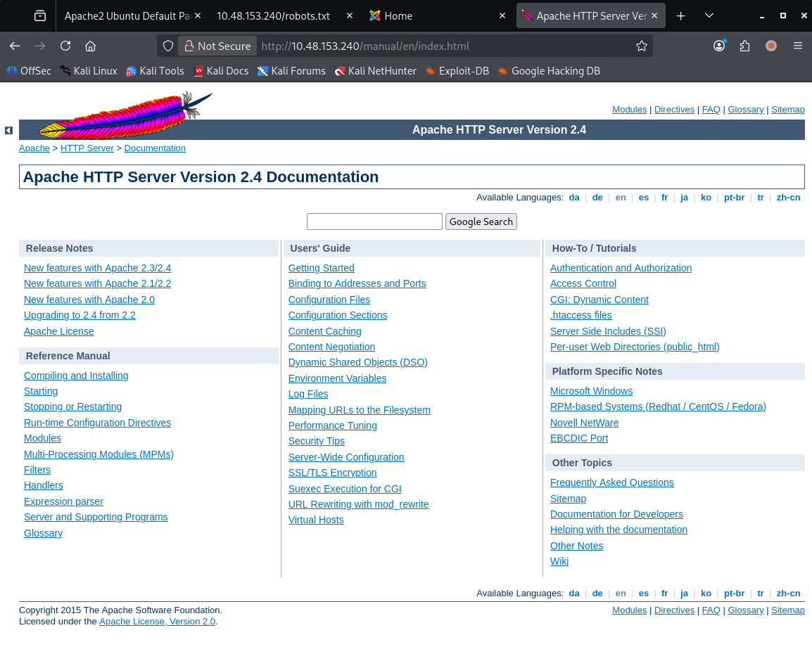Viewport: 812px width, 654px height.
Task: Open the list all tabs dropdown
Action: tap(709, 15)
